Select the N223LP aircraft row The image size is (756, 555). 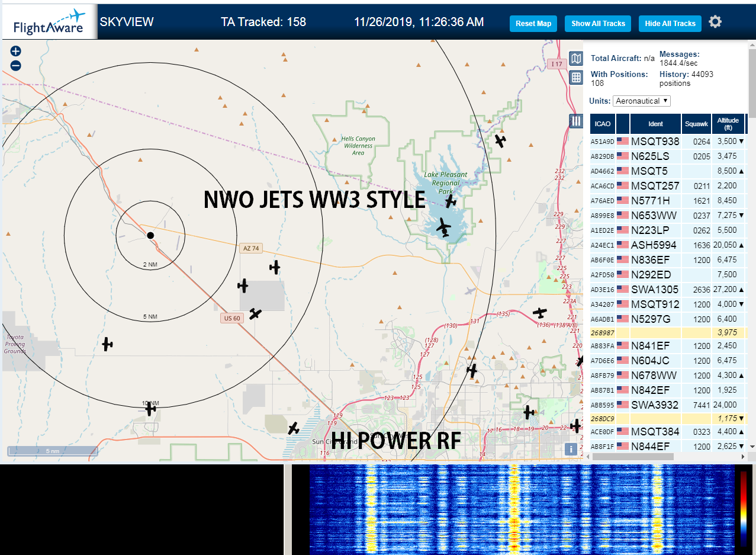(x=668, y=230)
